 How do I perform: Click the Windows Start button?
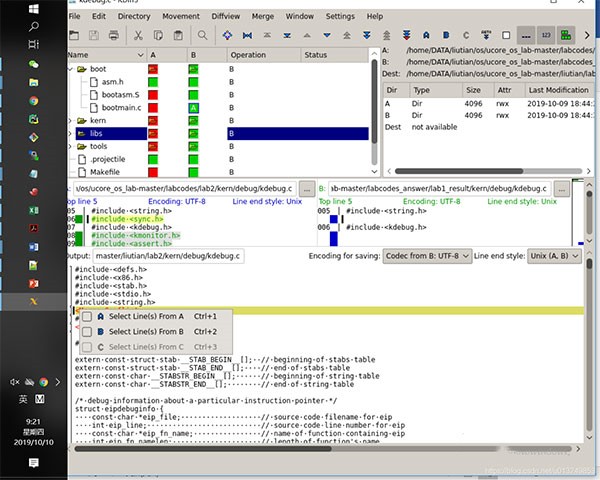point(34,9)
